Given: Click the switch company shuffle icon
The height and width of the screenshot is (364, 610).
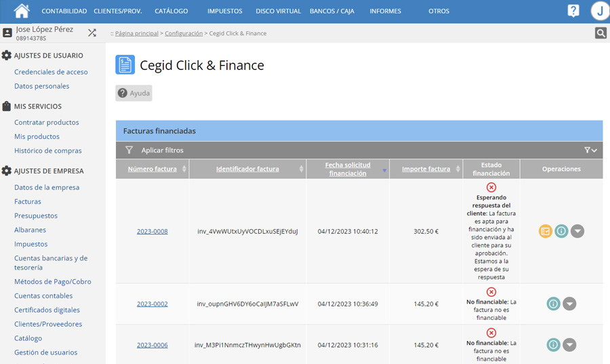Looking at the screenshot, I should point(92,33).
